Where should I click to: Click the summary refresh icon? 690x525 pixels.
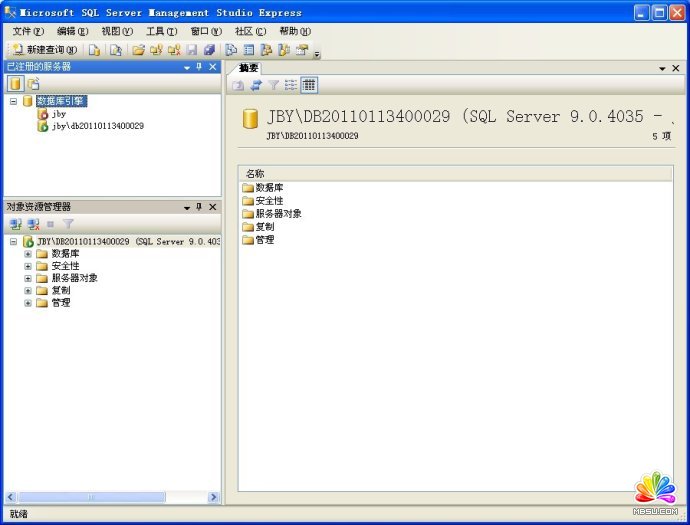(256, 85)
